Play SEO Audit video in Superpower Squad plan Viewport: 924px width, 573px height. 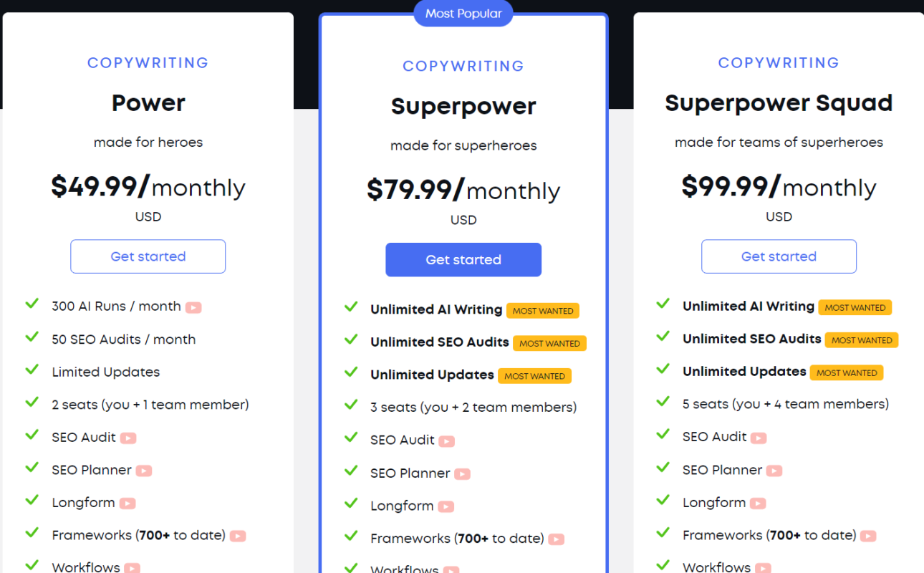(x=759, y=438)
